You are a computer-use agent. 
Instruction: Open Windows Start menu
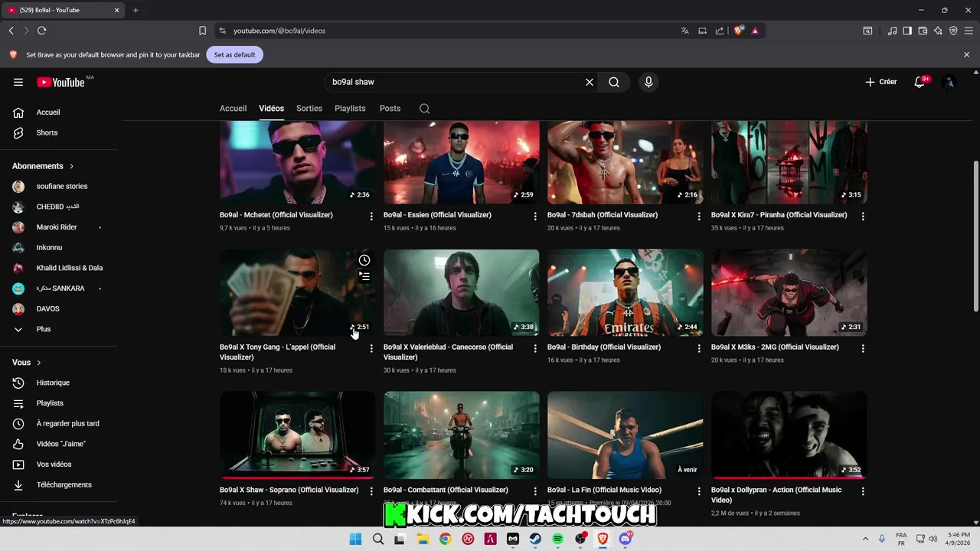[x=355, y=539]
